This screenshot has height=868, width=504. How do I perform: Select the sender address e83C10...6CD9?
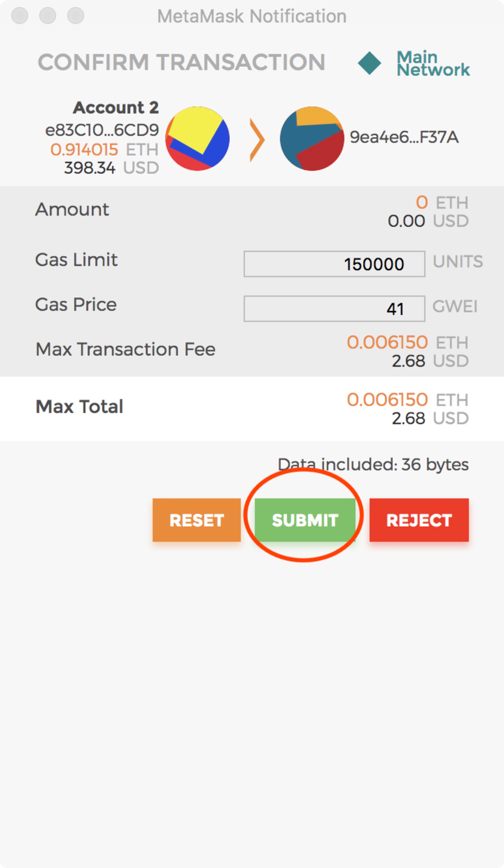(x=102, y=130)
